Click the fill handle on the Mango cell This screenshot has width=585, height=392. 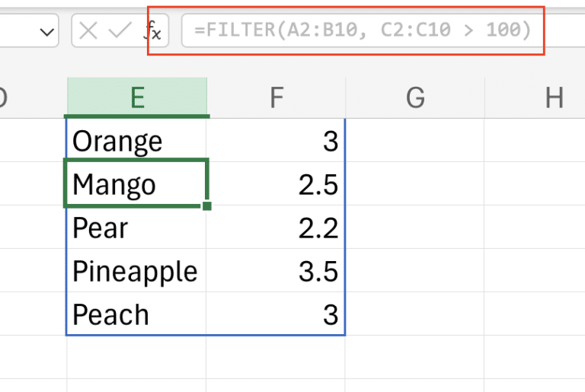coord(207,206)
